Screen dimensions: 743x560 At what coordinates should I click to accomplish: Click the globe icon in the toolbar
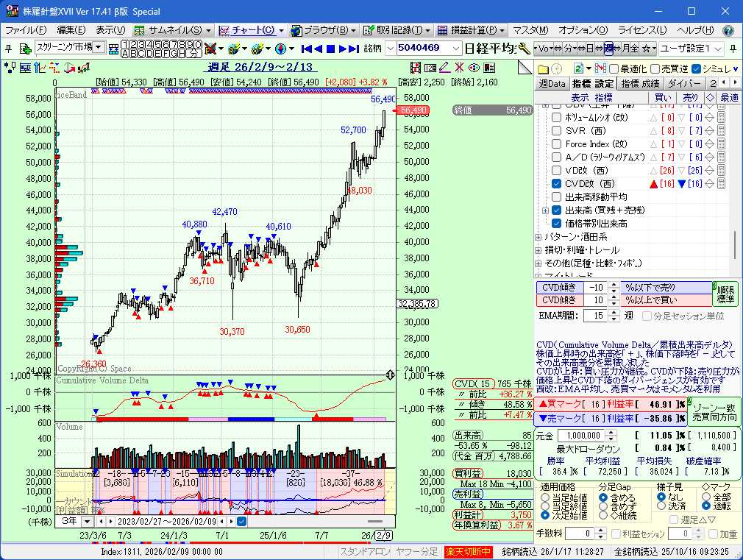(x=280, y=49)
